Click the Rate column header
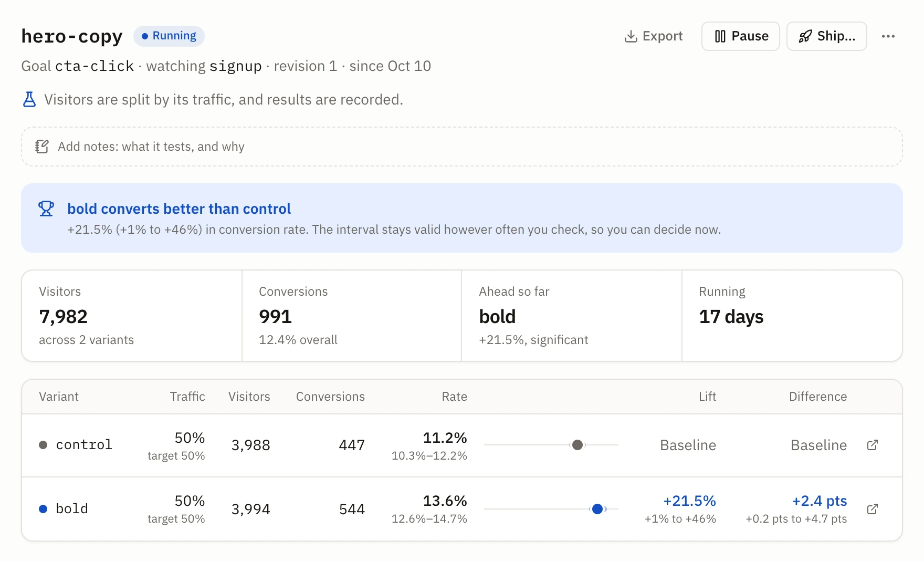The image size is (924, 561). click(454, 397)
